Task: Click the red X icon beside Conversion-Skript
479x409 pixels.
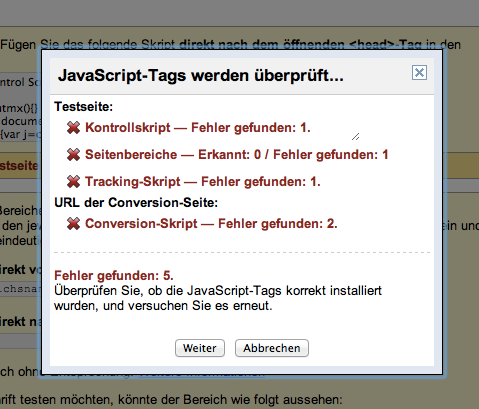Action: [73, 224]
